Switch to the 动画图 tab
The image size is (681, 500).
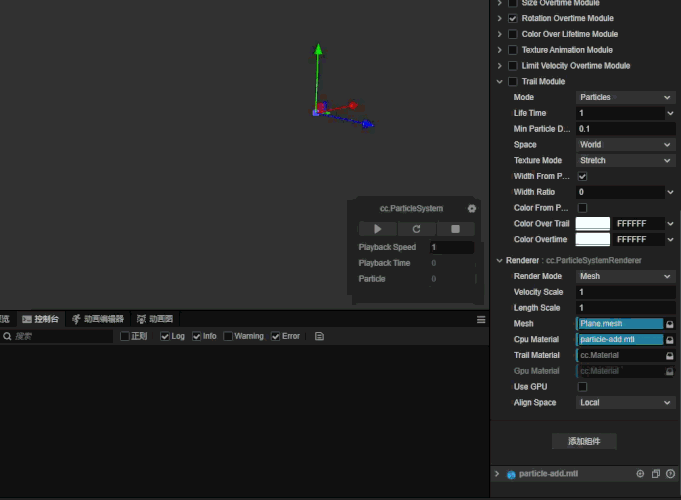pyautogui.click(x=155, y=319)
